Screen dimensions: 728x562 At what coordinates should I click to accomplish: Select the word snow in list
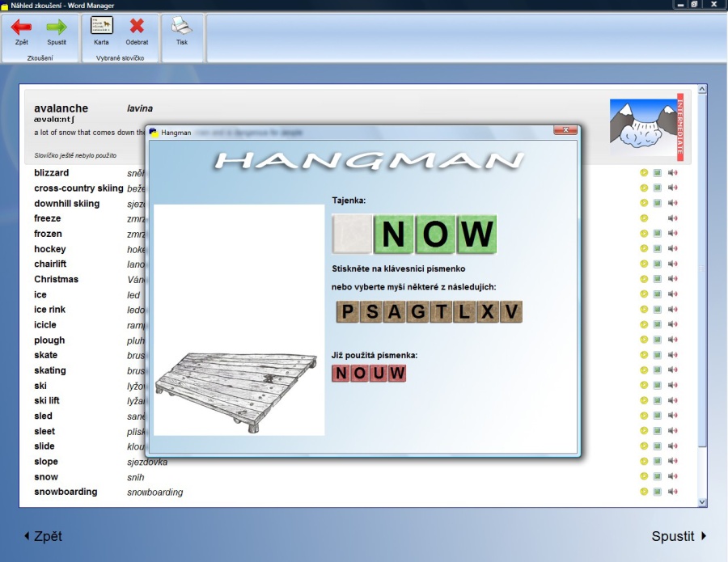46,477
